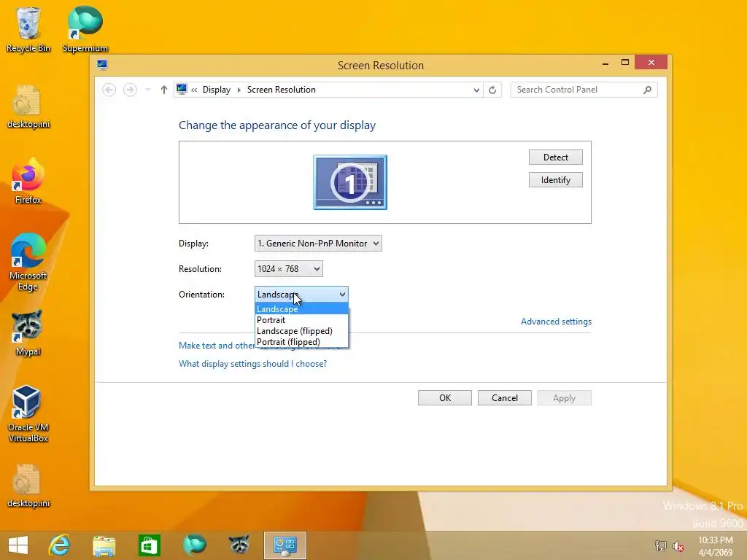Screen dimensions: 747x560
Task: Open the Windows Start button
Action: click(x=18, y=545)
